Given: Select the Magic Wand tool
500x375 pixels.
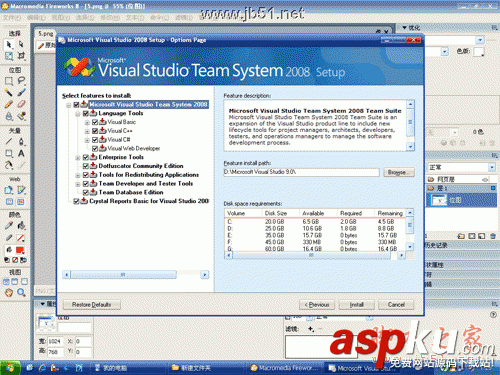Looking at the screenshot, I should (x=9, y=92).
